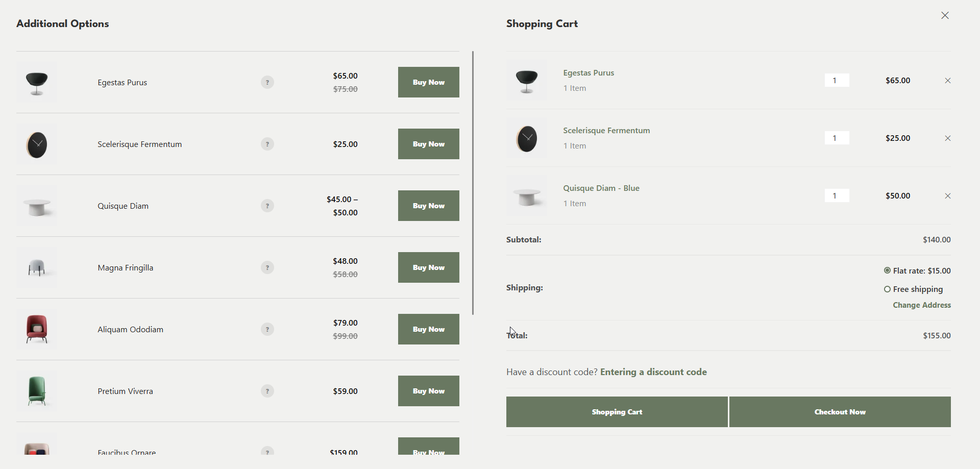Open the Change Address link
Image resolution: width=980 pixels, height=469 pixels.
click(922, 305)
